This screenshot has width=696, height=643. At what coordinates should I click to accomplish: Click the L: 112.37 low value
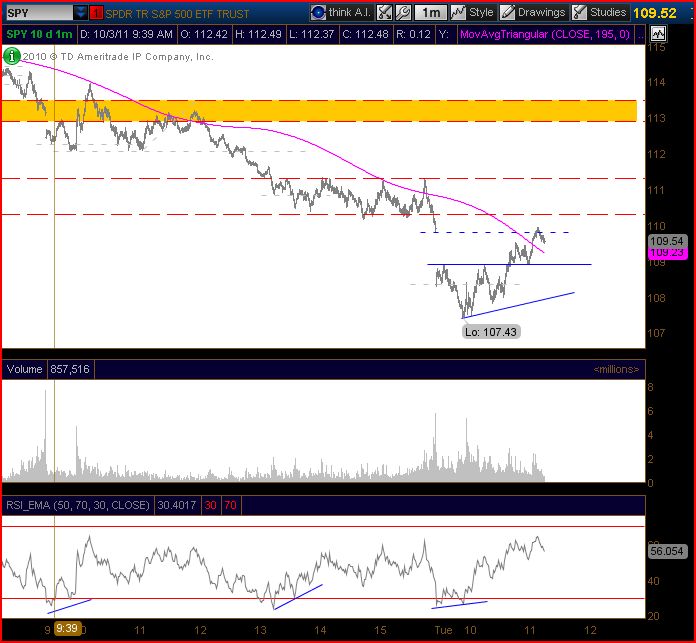[x=311, y=34]
